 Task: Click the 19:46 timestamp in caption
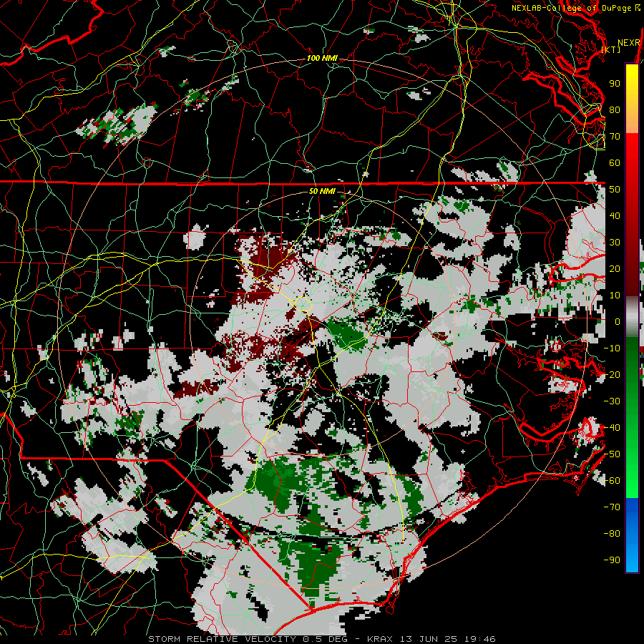pos(480,639)
